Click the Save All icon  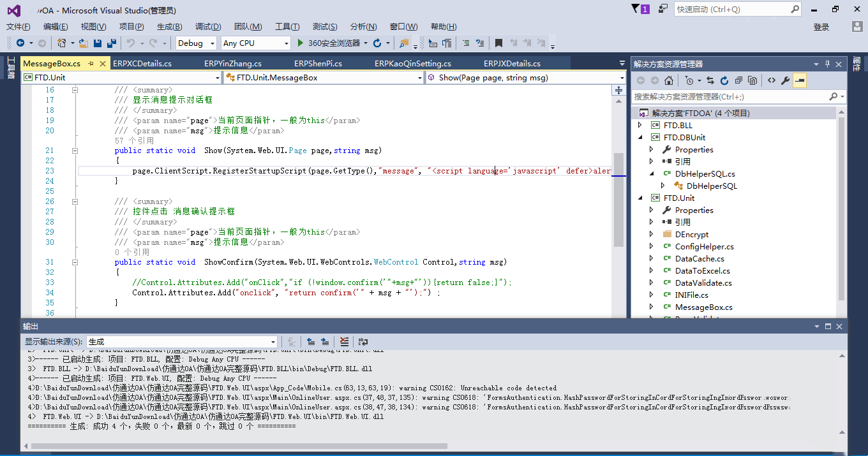coord(112,43)
